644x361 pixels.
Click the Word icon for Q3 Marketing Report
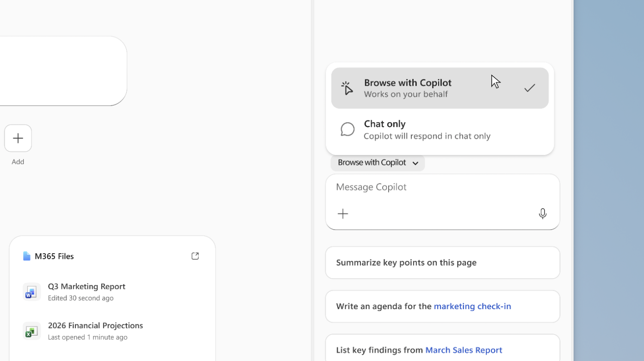31,292
